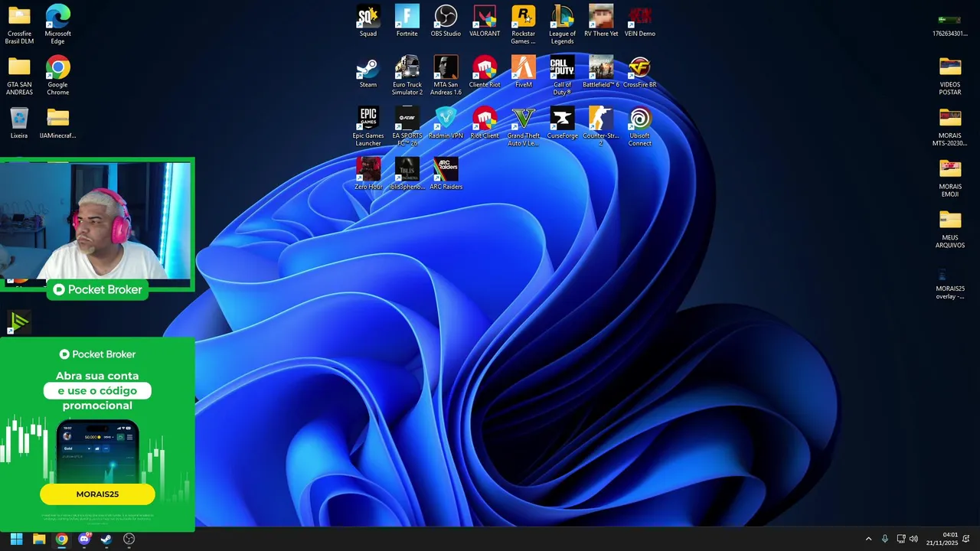Select the Lixeira recycle bin

19,124
